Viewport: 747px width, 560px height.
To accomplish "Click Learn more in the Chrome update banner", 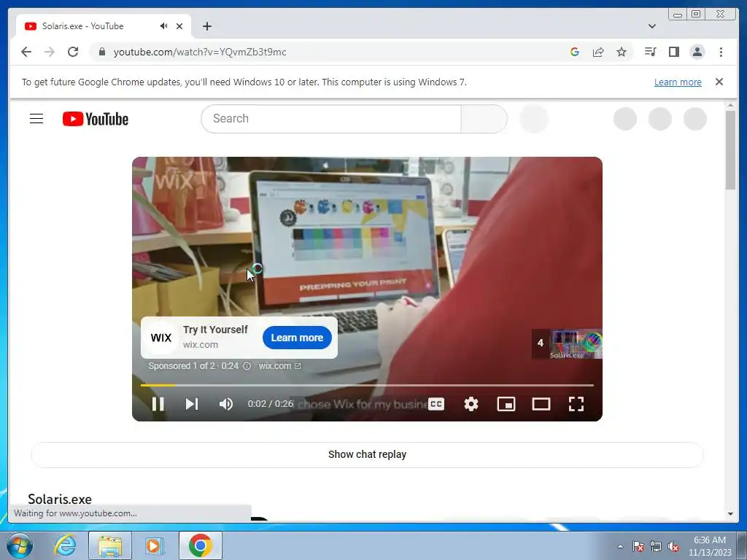I will coord(678,82).
